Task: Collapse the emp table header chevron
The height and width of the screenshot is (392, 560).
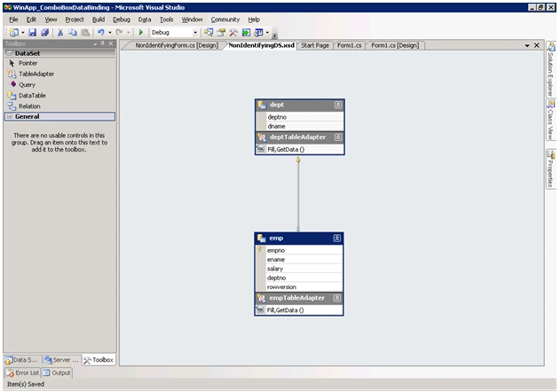Action: coord(336,239)
